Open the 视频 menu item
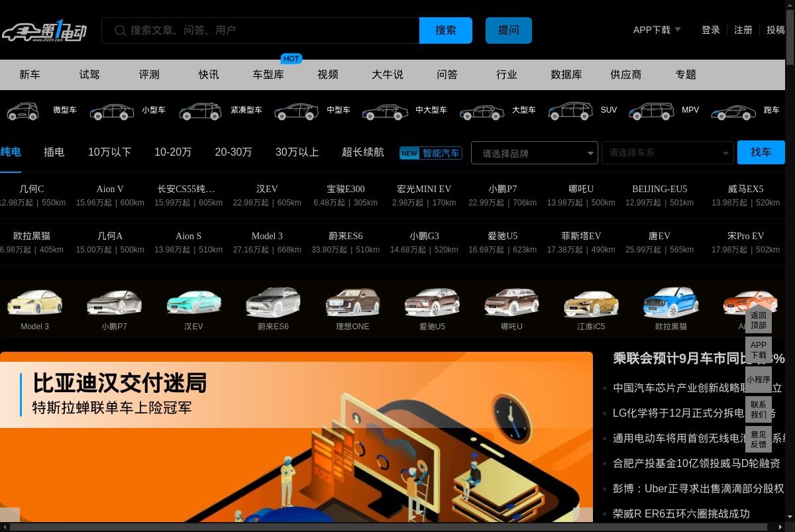The width and height of the screenshot is (795, 532). click(328, 75)
